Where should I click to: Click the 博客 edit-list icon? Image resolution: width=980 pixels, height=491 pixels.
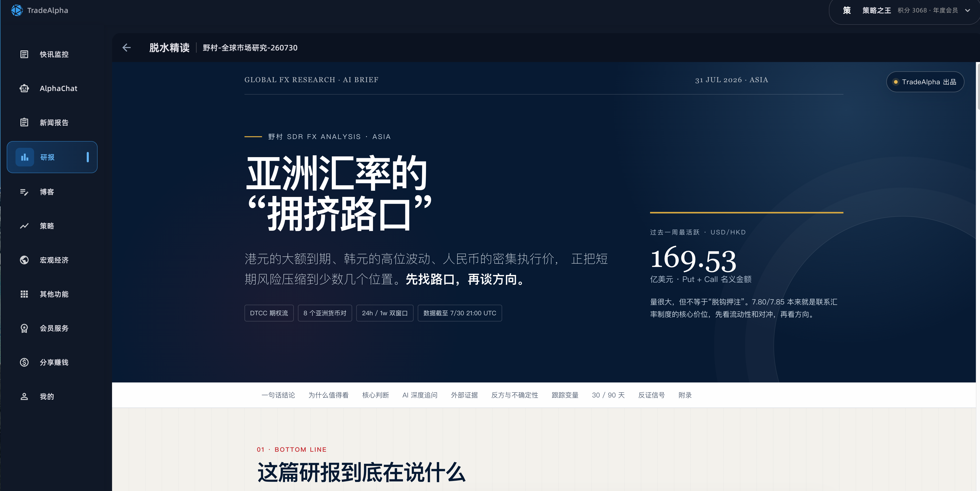[24, 192]
